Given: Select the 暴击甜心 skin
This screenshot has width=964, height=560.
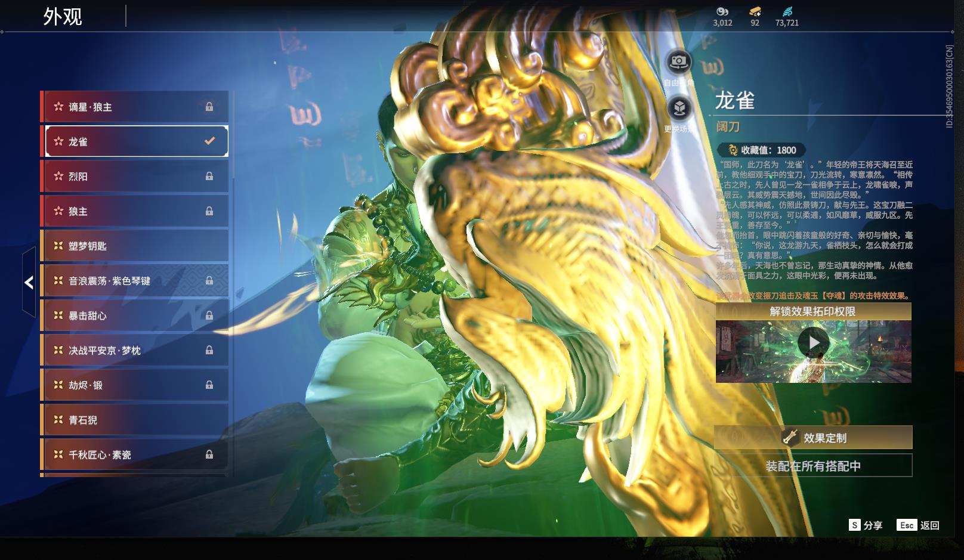Looking at the screenshot, I should tap(135, 315).
